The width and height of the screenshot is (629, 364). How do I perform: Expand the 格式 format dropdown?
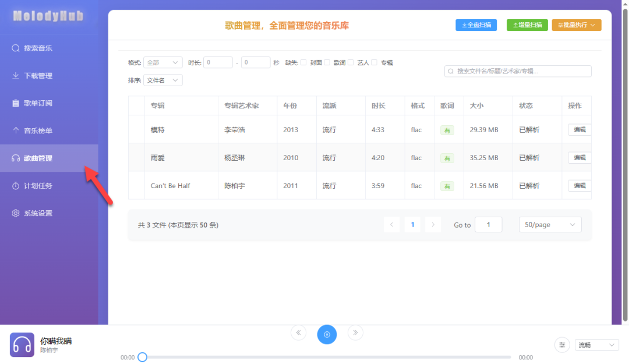pyautogui.click(x=162, y=62)
